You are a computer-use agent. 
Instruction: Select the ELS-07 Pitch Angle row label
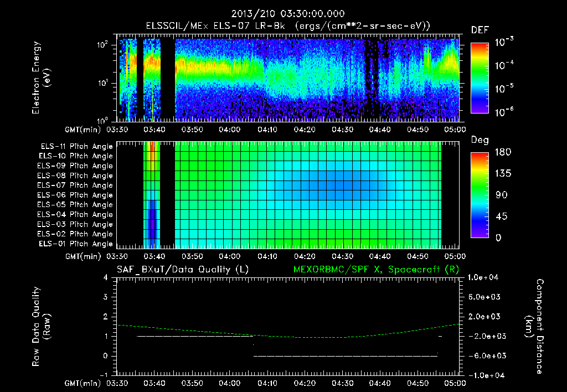[x=75, y=185]
